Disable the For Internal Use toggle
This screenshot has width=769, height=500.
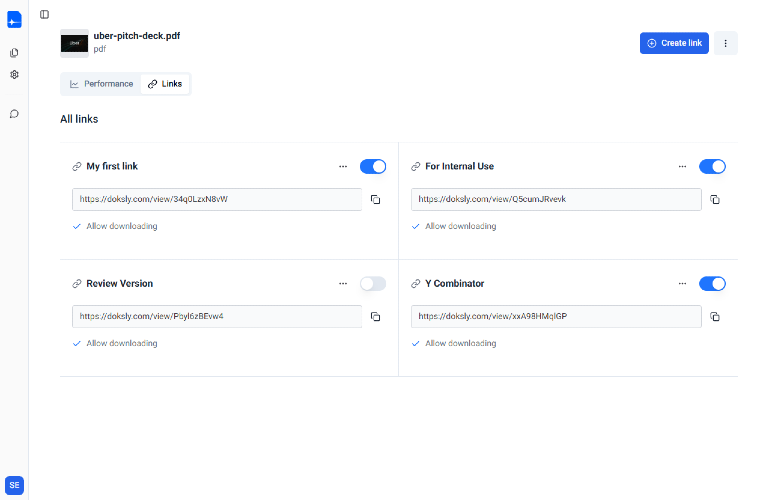712,167
